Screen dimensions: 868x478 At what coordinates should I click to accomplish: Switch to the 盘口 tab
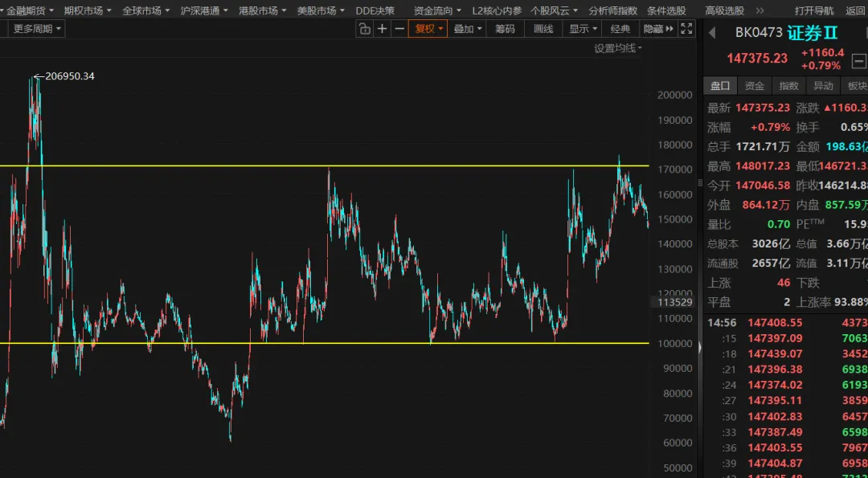pyautogui.click(x=720, y=85)
